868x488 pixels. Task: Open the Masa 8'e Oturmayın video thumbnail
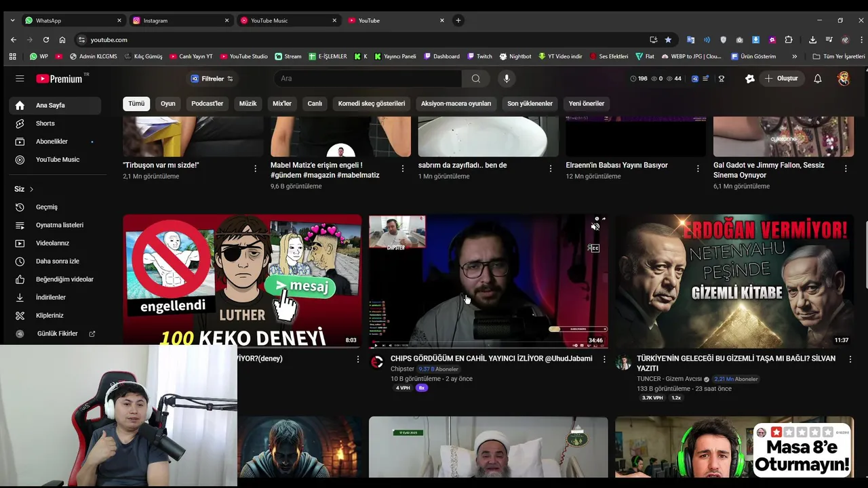click(x=734, y=447)
